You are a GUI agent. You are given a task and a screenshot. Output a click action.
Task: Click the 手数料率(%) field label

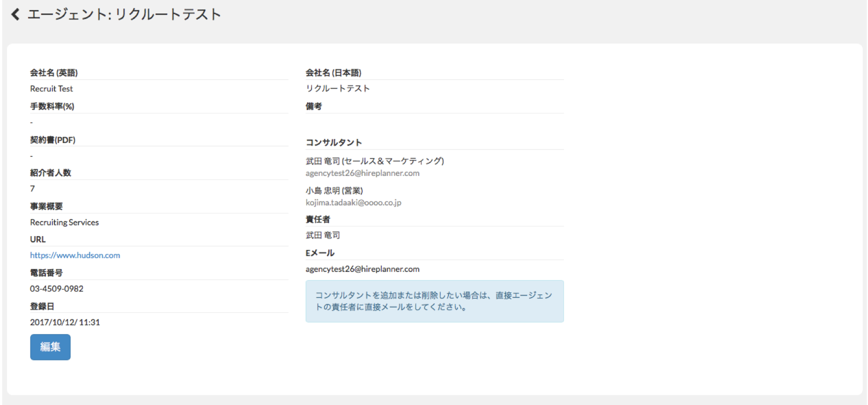(52, 106)
